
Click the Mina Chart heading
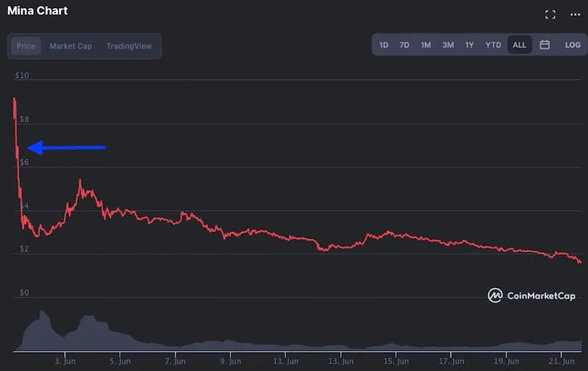coord(37,11)
